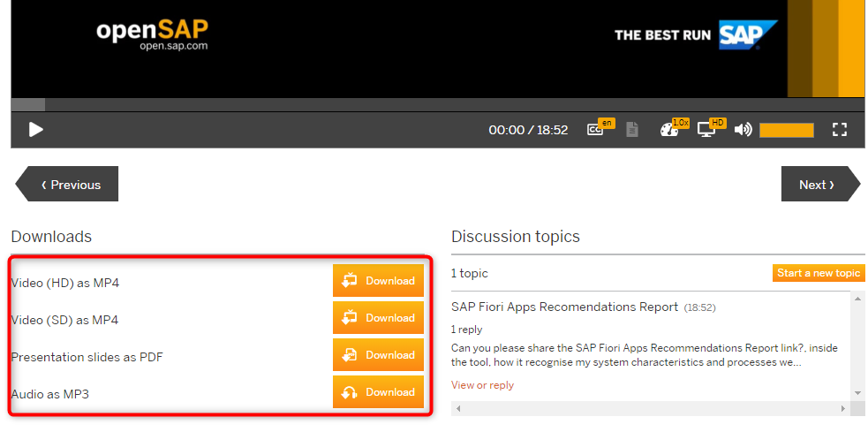Click discussion vertical scrollbar down arrow
868x432 pixels.
click(x=858, y=392)
